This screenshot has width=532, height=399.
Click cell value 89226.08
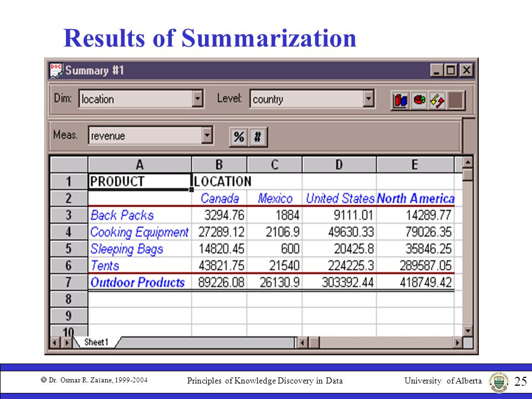click(221, 282)
